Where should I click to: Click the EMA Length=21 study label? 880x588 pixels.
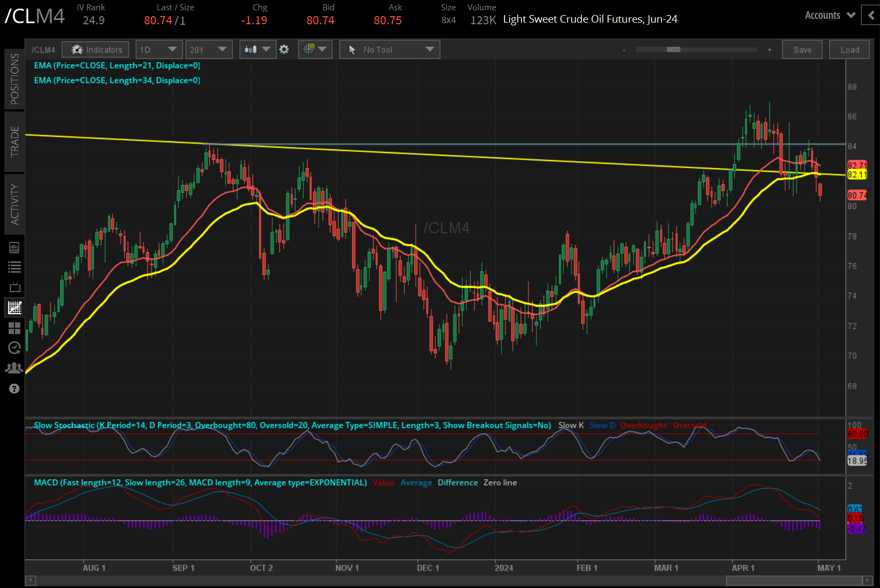117,65
